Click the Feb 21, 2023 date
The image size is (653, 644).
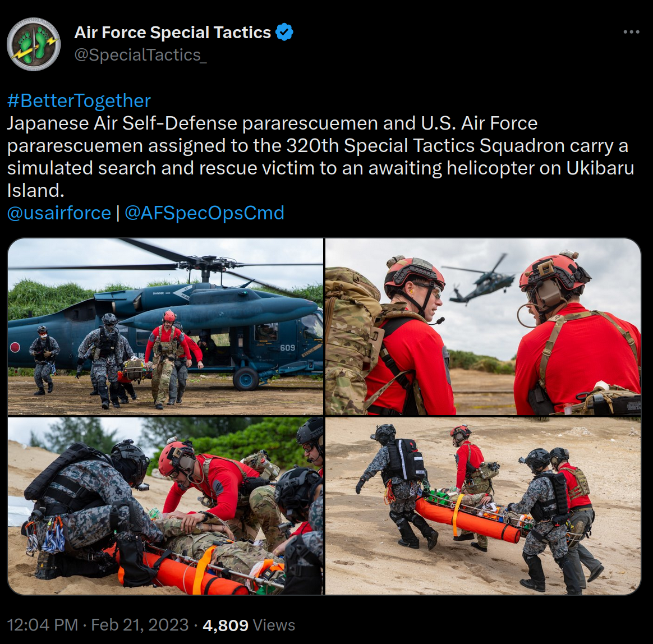[x=140, y=625]
